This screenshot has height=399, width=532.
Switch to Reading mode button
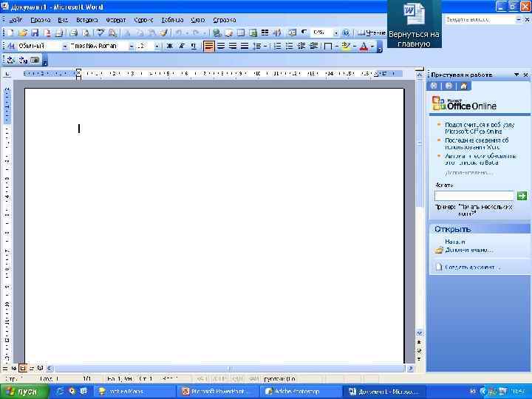(372, 33)
